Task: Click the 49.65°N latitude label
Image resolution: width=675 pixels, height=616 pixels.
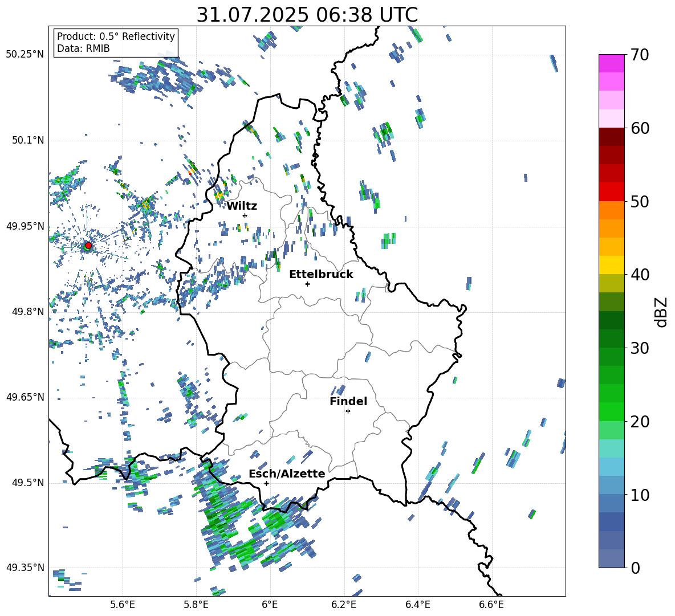Action: pos(25,397)
